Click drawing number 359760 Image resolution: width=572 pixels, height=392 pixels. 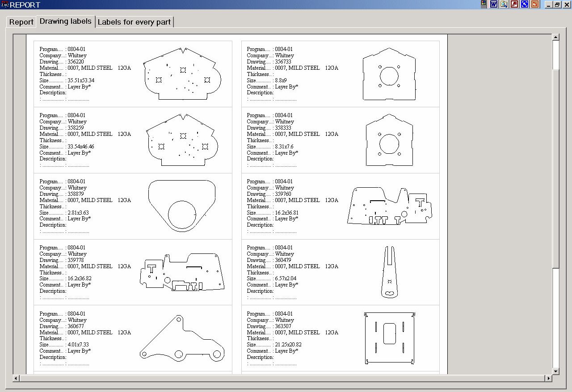click(283, 194)
